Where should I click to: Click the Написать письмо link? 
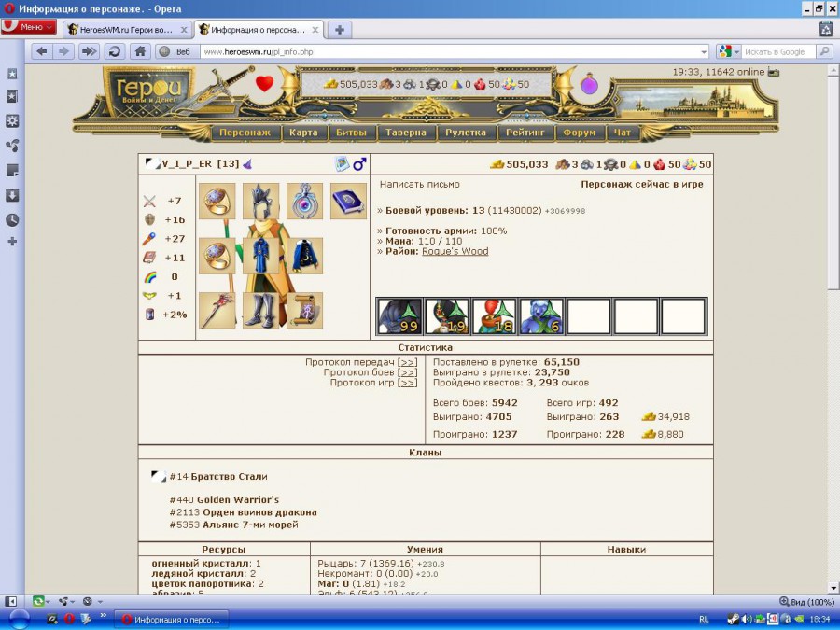[x=419, y=184]
